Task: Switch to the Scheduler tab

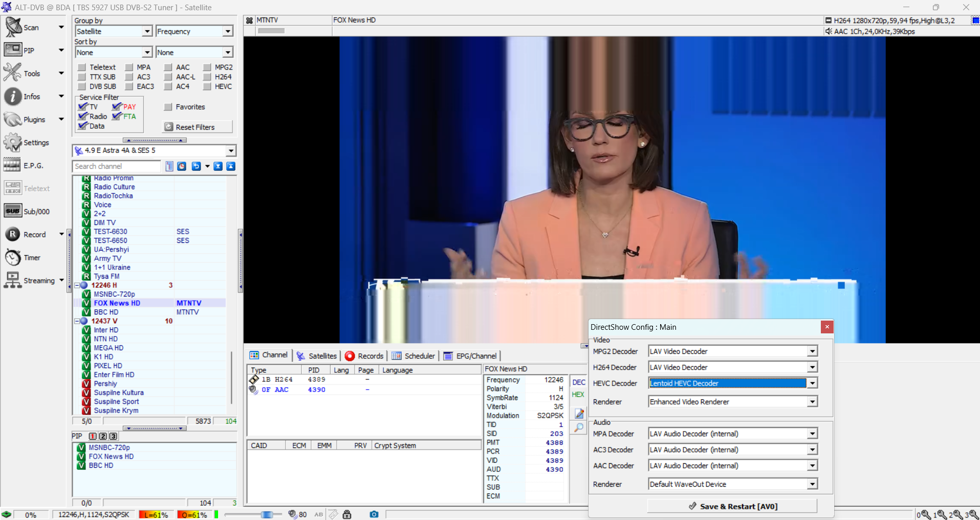Action: pyautogui.click(x=413, y=356)
